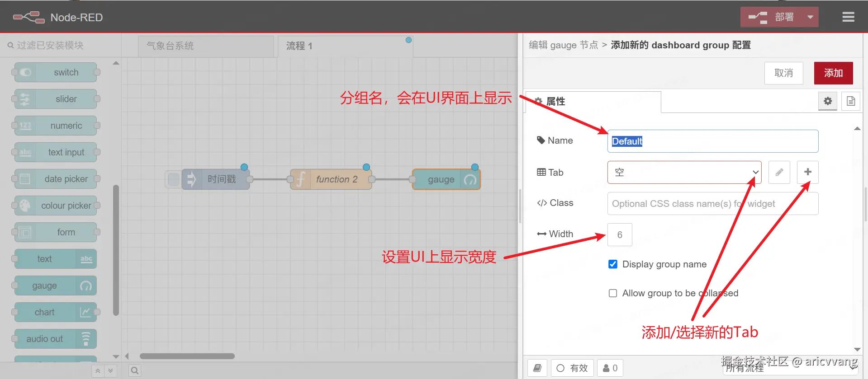Click the book icon in edit footer

(x=537, y=368)
